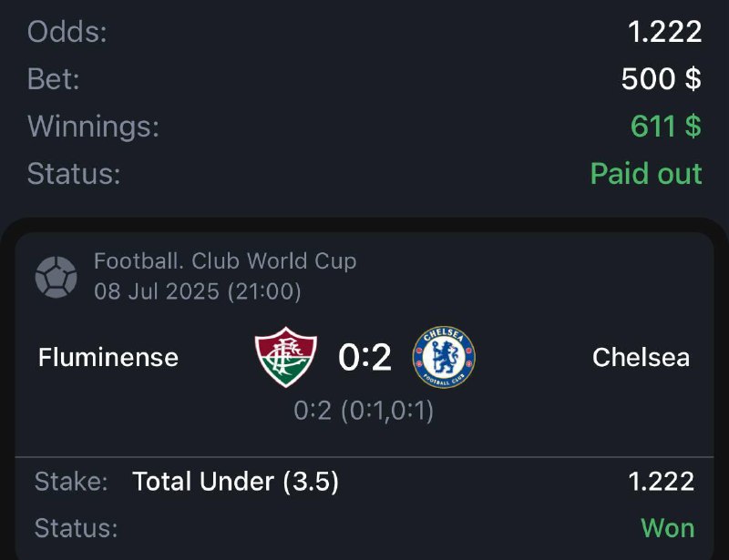This screenshot has height=560, width=729.
Task: Click the 1.222 odds in the stake row
Action: pos(661,482)
